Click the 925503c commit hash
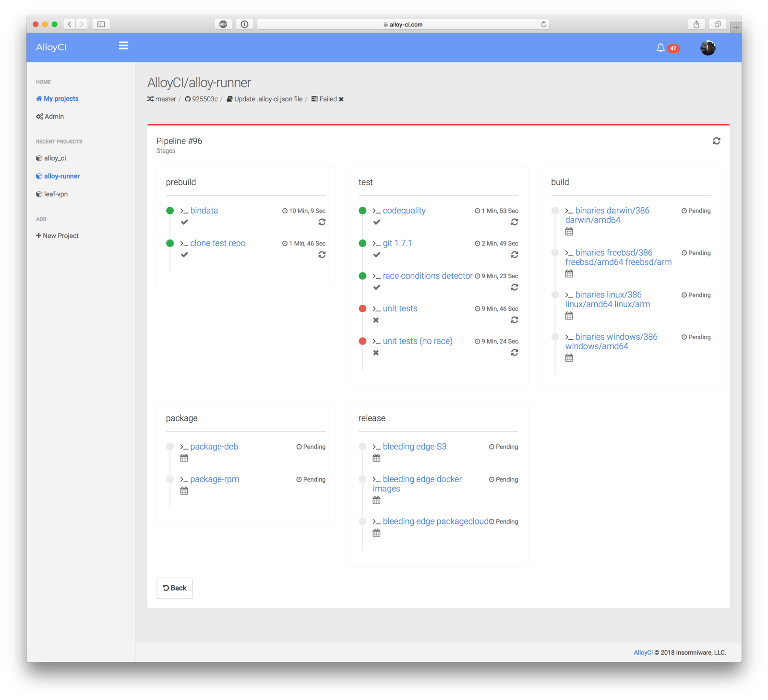This screenshot has width=768, height=700. tap(205, 99)
